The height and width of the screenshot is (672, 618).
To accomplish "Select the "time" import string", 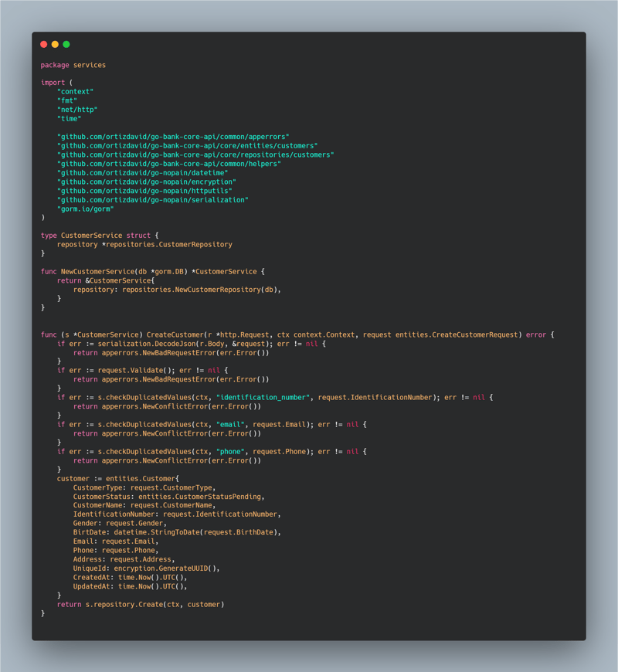I will point(70,119).
